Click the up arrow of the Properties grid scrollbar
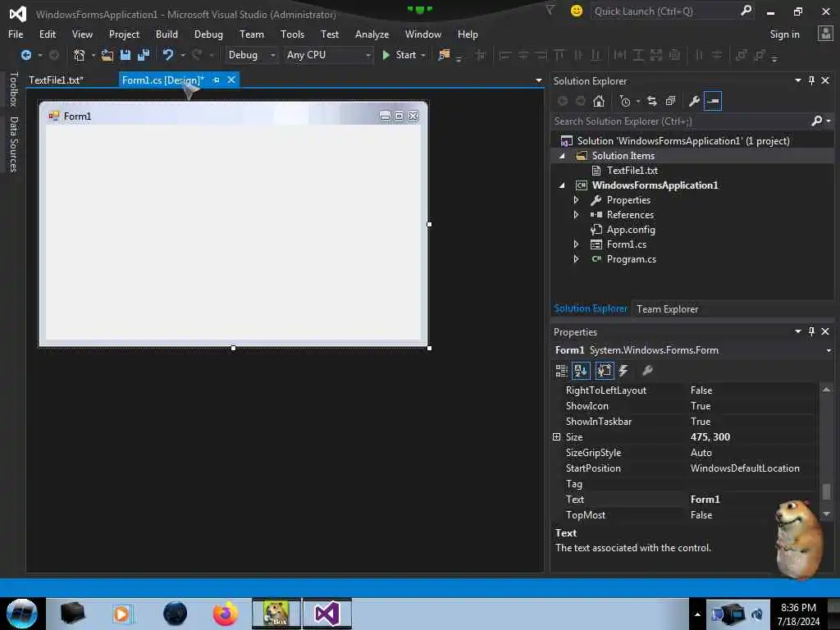The image size is (840, 630). tap(826, 390)
